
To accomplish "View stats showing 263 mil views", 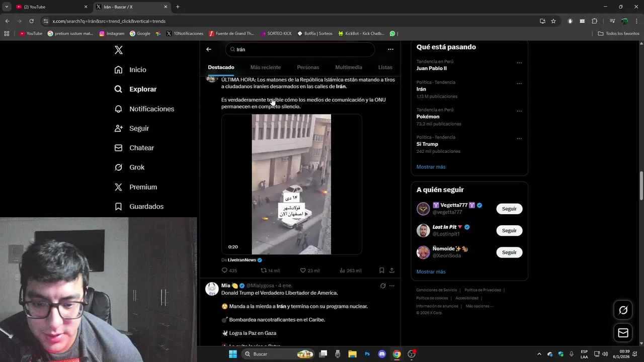I will tap(350, 270).
